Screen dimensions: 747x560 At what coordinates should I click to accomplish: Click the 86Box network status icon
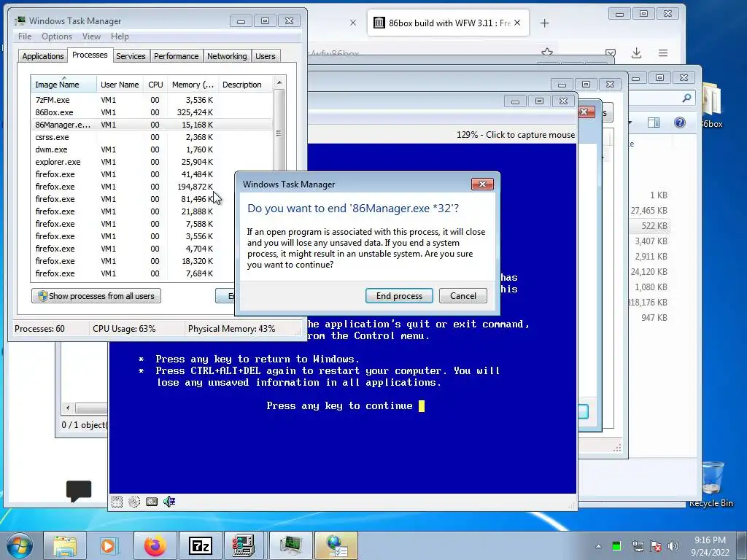(152, 502)
